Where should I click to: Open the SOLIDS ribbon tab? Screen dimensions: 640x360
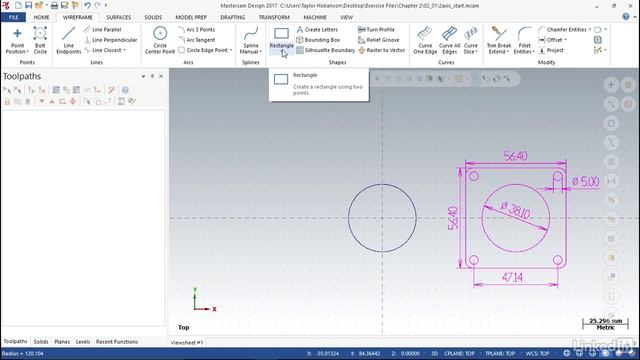click(153, 18)
